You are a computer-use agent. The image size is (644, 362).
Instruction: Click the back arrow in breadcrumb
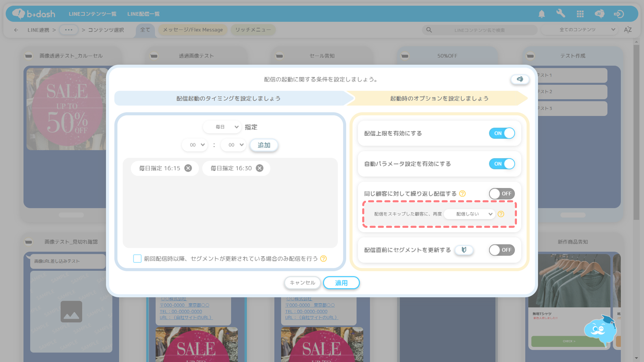pyautogui.click(x=16, y=30)
